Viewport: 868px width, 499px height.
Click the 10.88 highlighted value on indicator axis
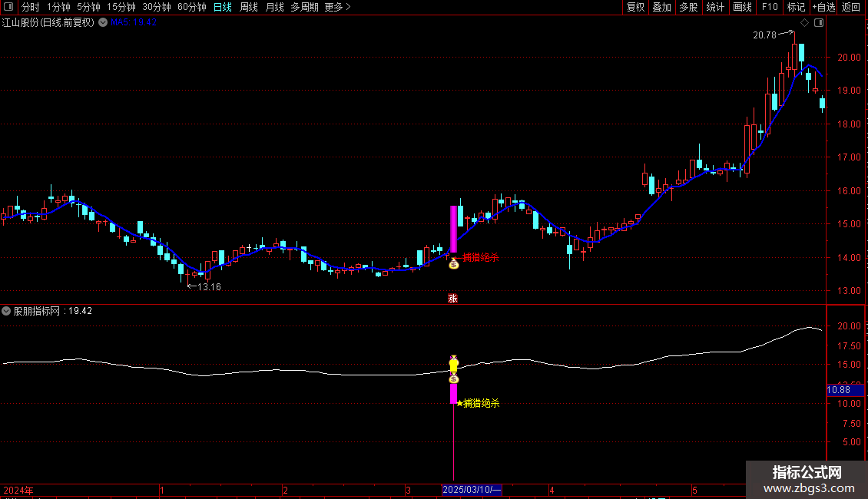tap(845, 390)
